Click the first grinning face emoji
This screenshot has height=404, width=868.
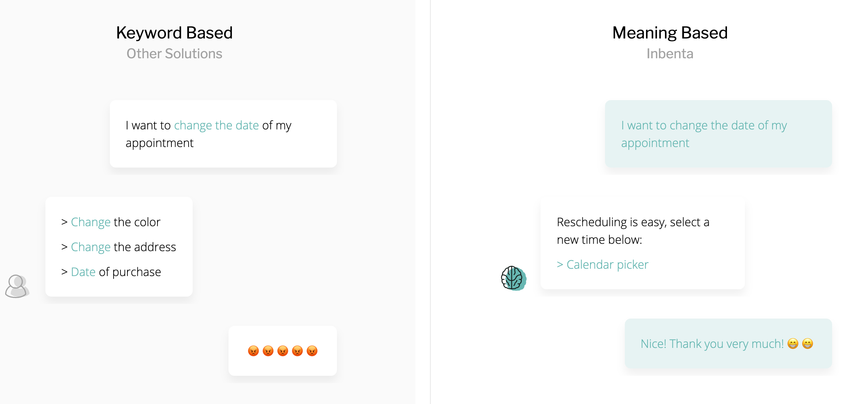pos(793,344)
